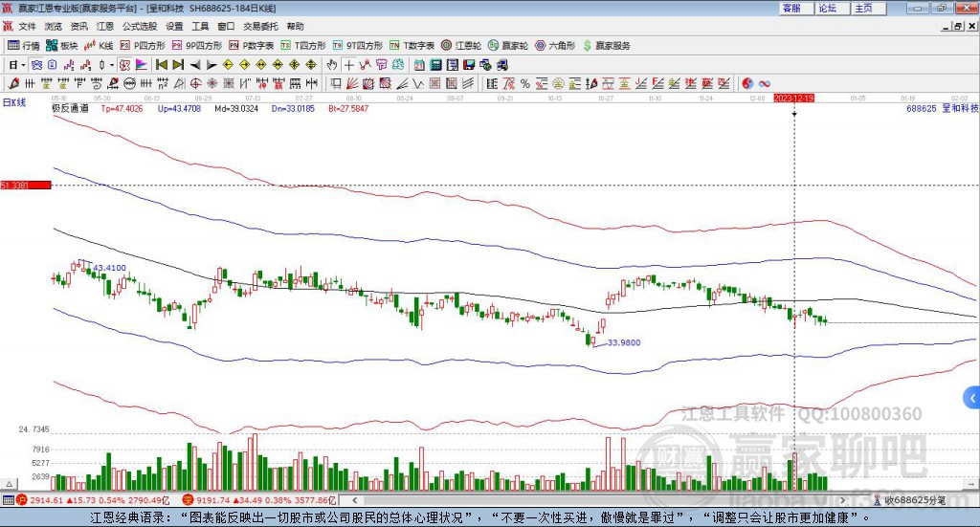Click the percent ratio tool icon
Viewport: 980px width, 527px height.
(525, 83)
